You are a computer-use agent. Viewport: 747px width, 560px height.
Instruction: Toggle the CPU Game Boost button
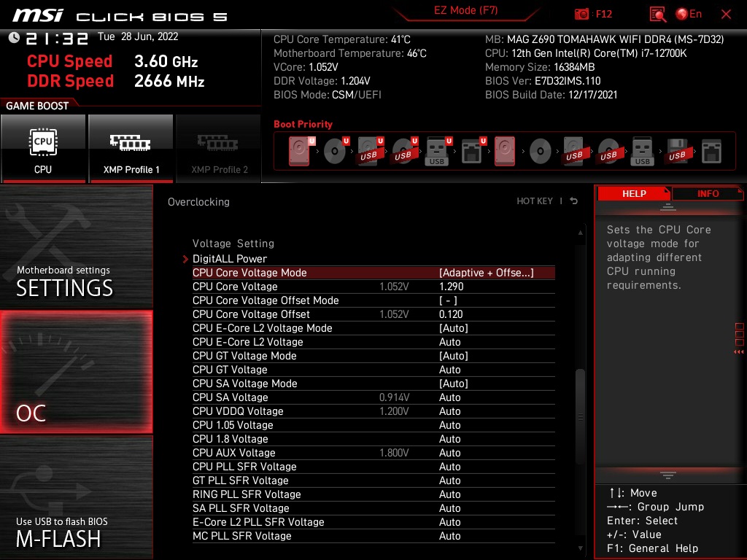(x=43, y=148)
